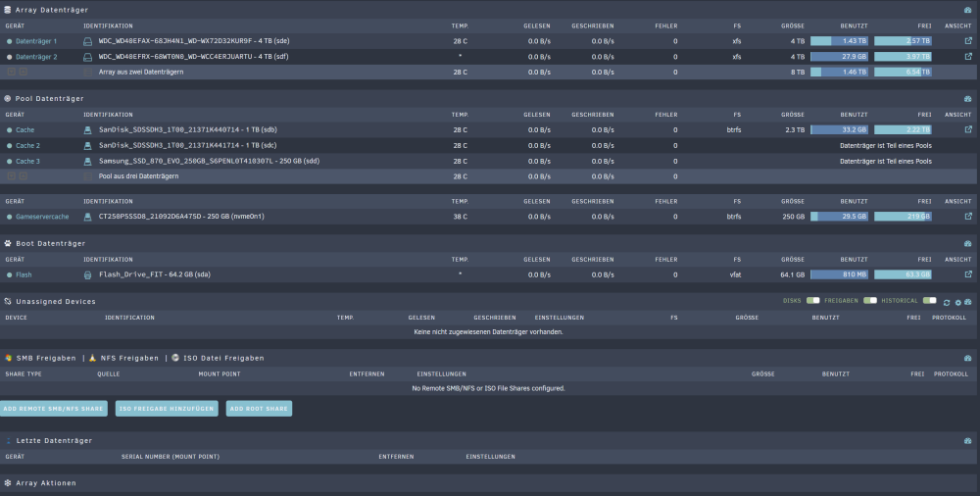Refresh Unassigned Devices list
Image resolution: width=980 pixels, height=496 pixels.
click(947, 303)
